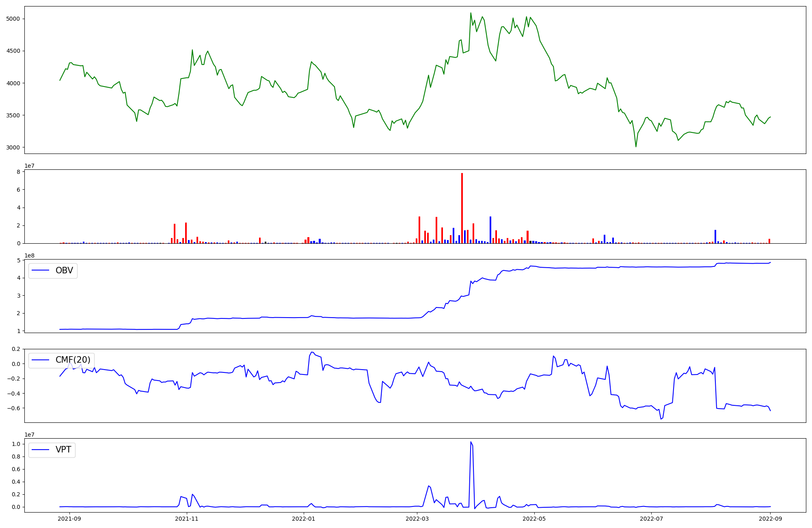Click the peak of the VPT spike
The width and height of the screenshot is (812, 528).
[471, 442]
